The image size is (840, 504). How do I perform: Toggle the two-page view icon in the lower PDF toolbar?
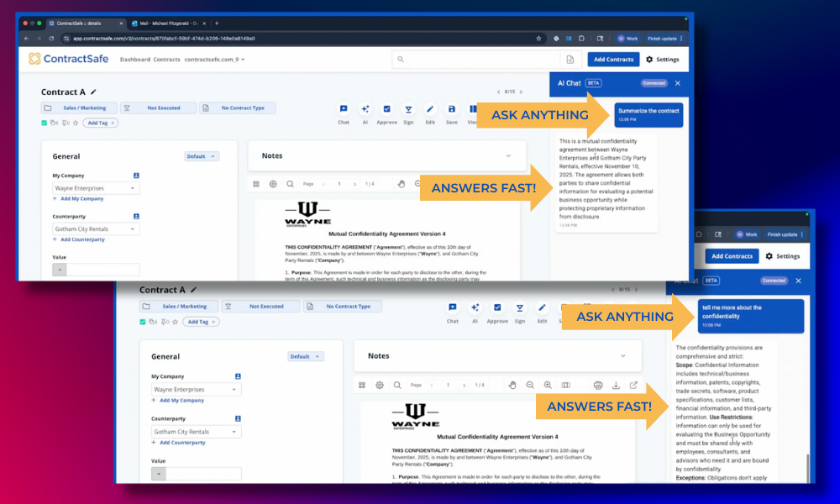tap(565, 385)
